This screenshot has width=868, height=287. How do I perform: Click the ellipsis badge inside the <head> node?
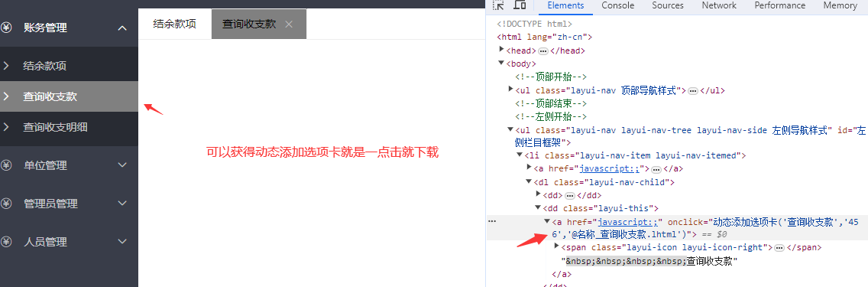point(543,51)
